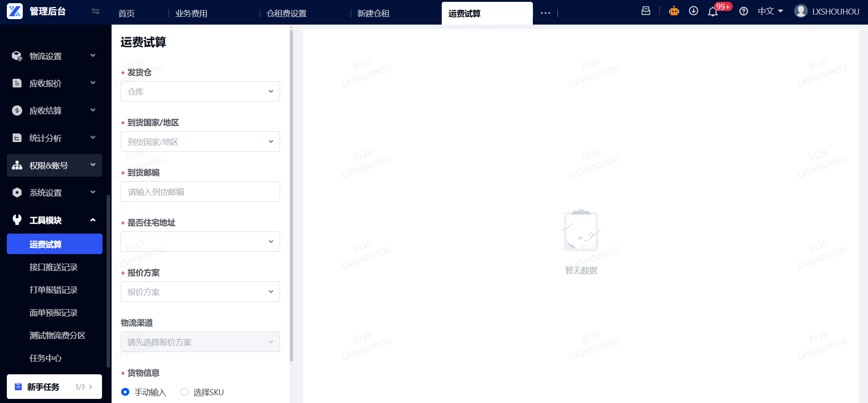868x403 pixels.
Task: Click the 应收结算 dollar icon
Action: 17,111
